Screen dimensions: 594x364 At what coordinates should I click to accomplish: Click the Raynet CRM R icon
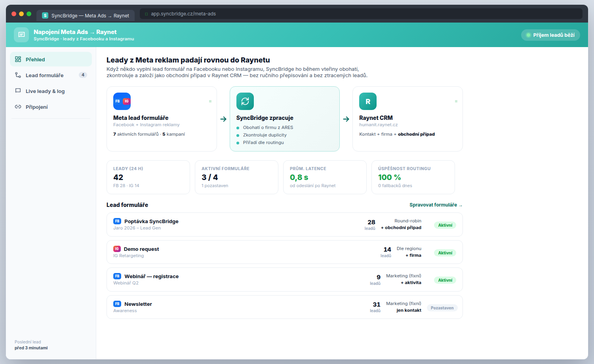pyautogui.click(x=368, y=101)
